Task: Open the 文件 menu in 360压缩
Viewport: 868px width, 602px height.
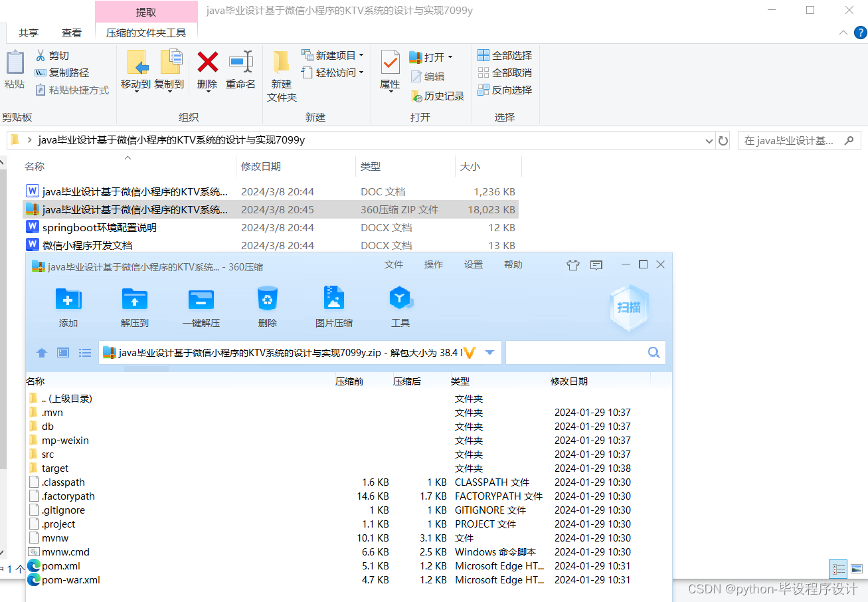Action: tap(394, 264)
